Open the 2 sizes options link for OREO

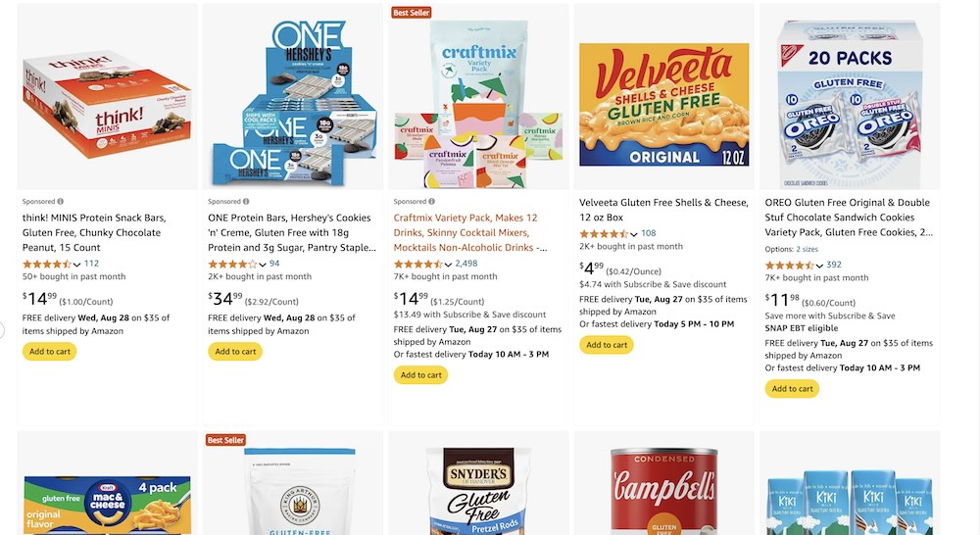(x=807, y=249)
